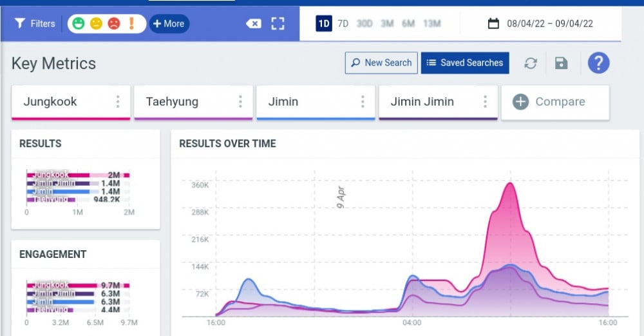Select the Taehyung search card
The image size is (644, 336).
tap(193, 102)
